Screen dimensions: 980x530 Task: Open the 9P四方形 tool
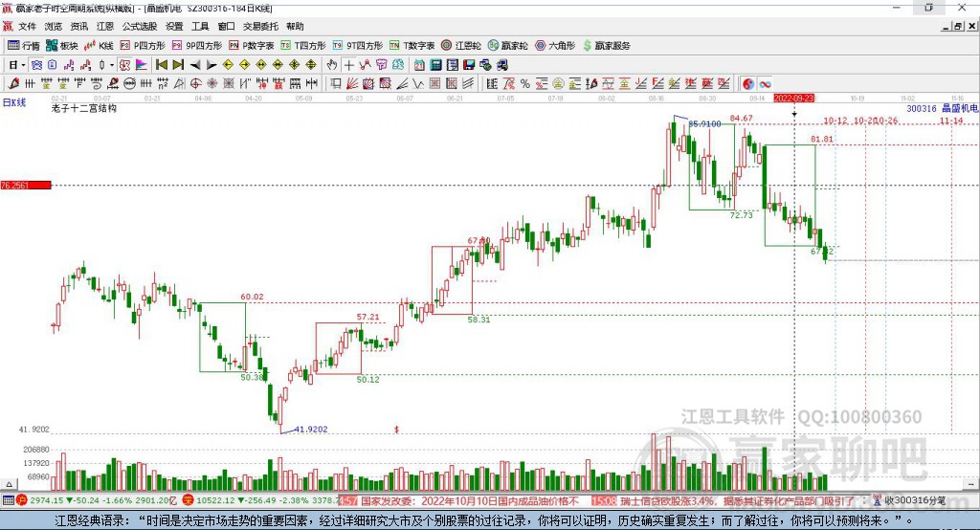point(197,46)
